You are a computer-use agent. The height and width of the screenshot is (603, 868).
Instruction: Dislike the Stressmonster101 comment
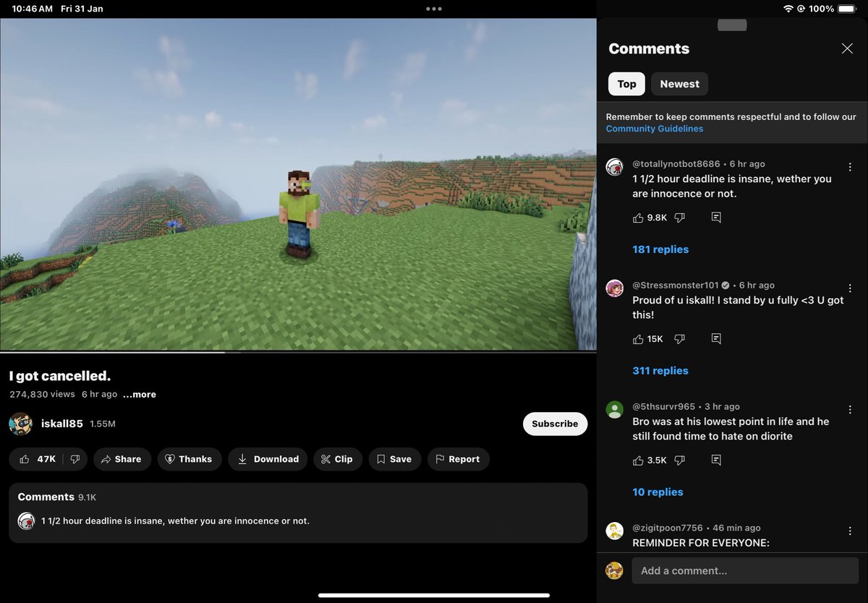point(679,339)
